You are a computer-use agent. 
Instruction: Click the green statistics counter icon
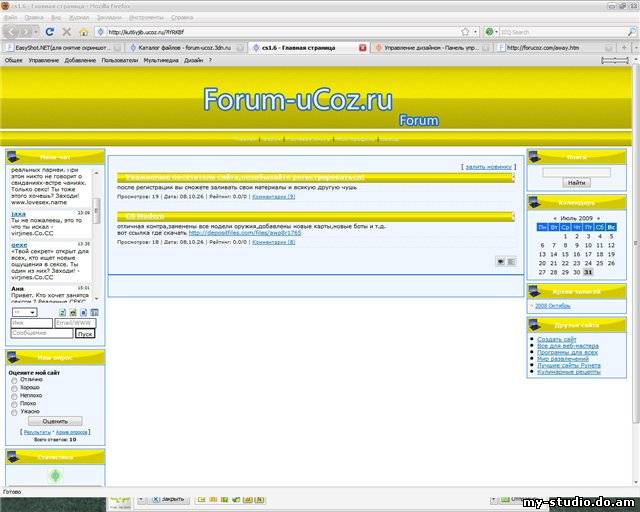pos(56,476)
